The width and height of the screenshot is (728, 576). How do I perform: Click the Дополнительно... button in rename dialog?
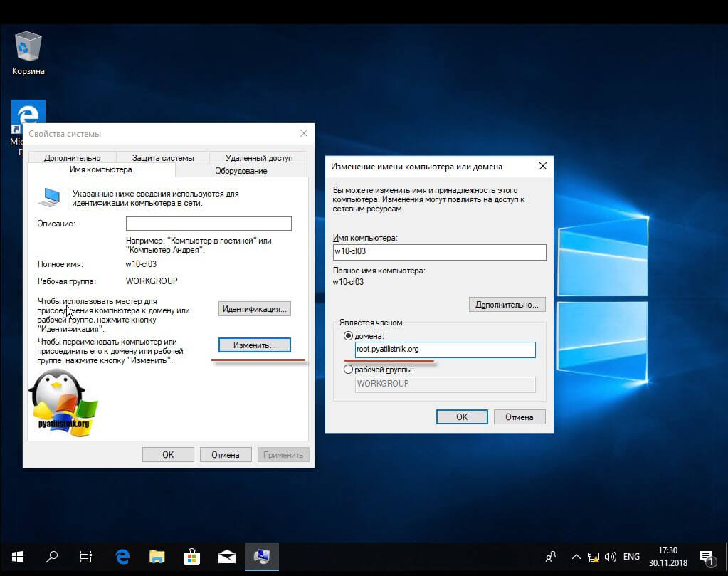(x=507, y=305)
